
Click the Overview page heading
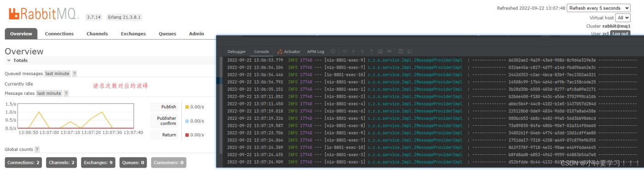pyautogui.click(x=24, y=51)
